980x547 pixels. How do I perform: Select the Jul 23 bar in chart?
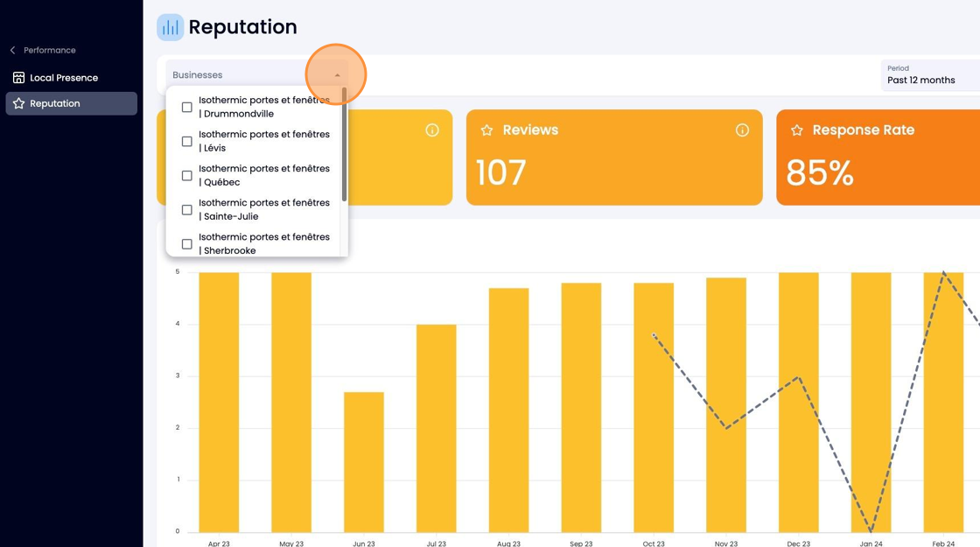[437, 428]
